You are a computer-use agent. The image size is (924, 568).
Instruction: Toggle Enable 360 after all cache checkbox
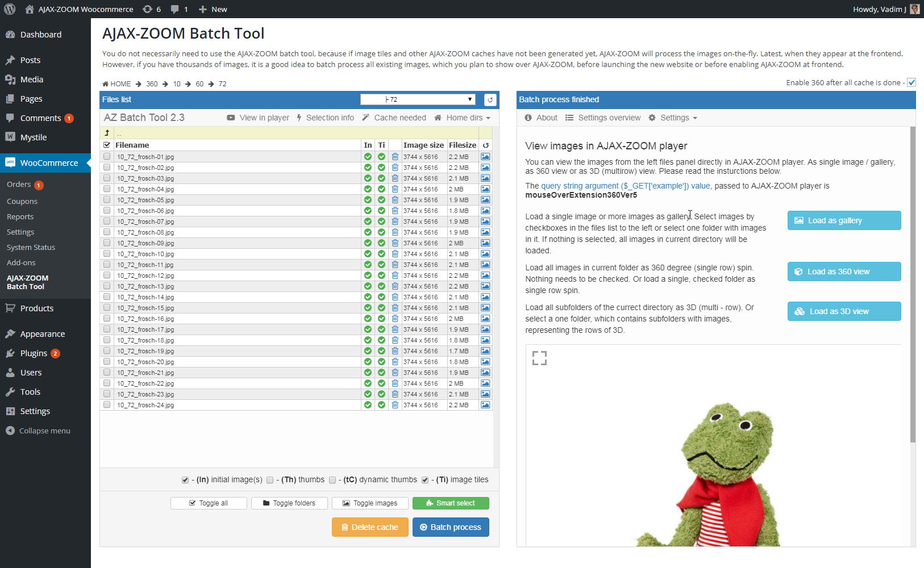tap(911, 82)
